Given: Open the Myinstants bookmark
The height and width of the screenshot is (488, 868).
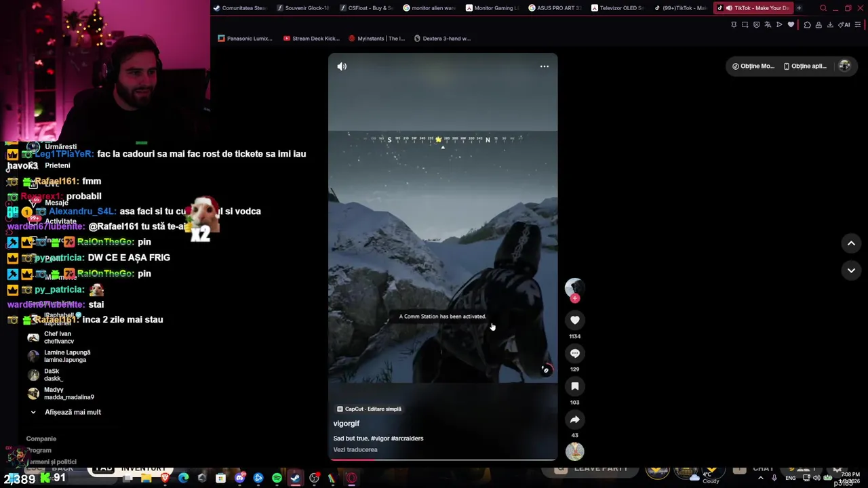Looking at the screenshot, I should [x=376, y=39].
